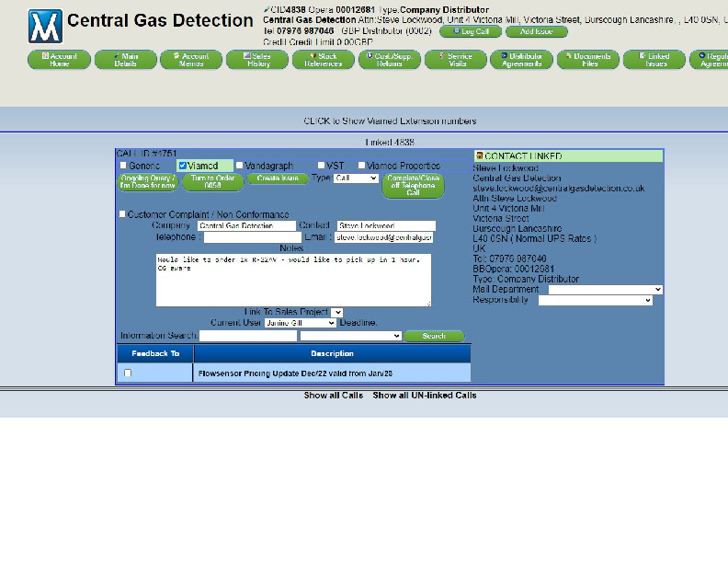Tick the Vandagraph checkbox
728x563 pixels.
(x=240, y=166)
